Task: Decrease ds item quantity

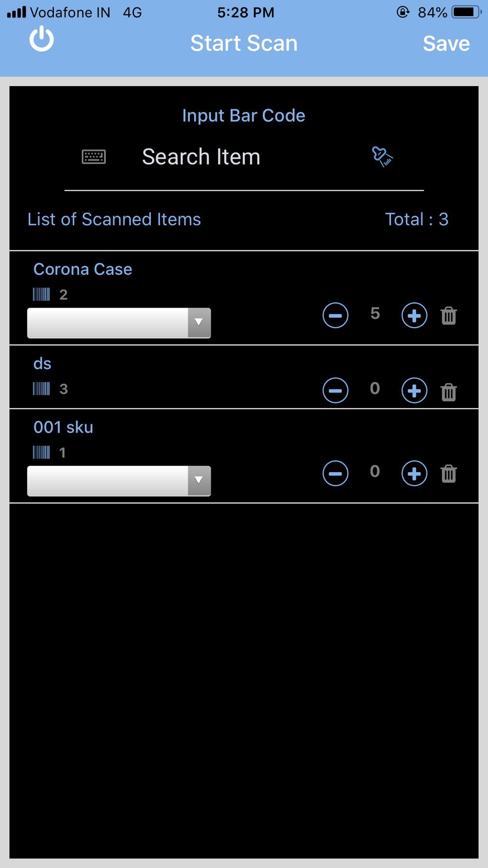Action: (335, 391)
